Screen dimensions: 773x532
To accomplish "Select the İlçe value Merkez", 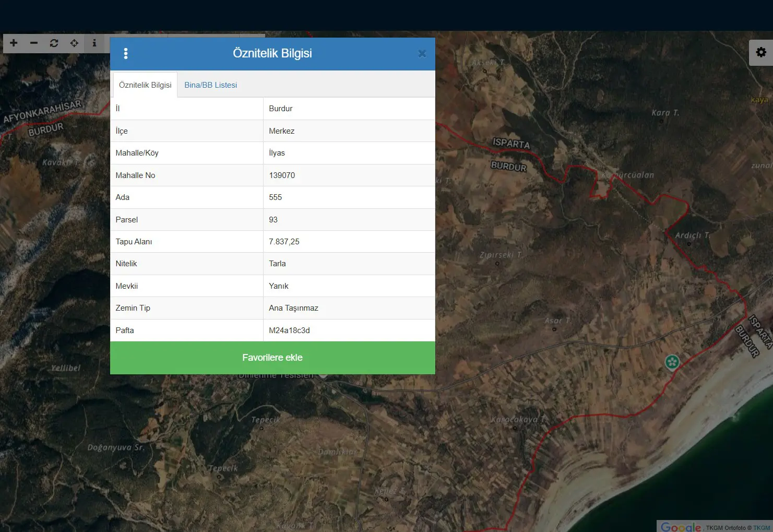I will (x=281, y=131).
